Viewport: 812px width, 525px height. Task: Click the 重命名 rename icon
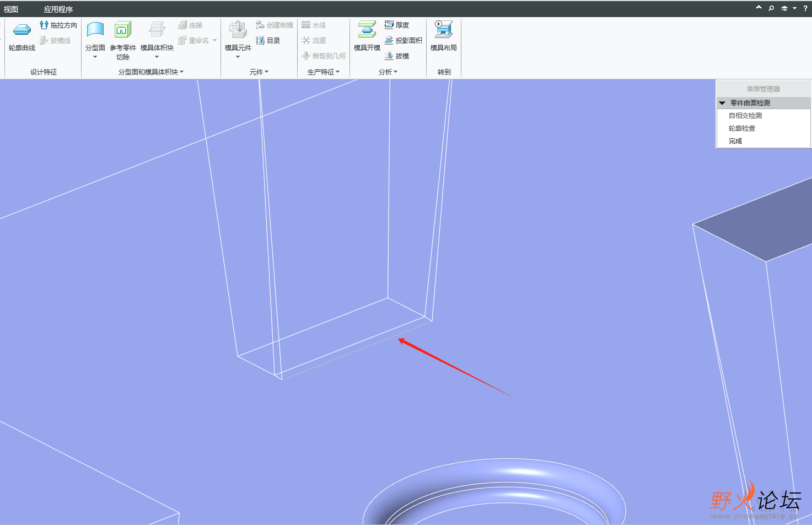coord(182,40)
